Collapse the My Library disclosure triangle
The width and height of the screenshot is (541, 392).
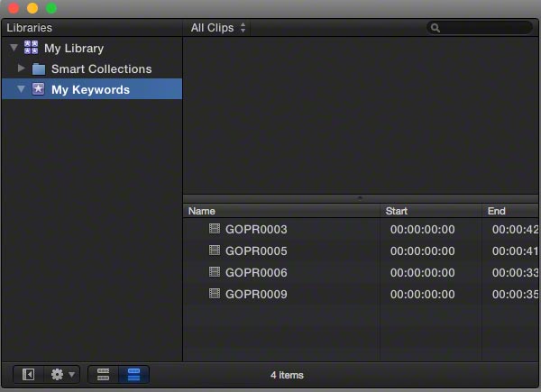14,48
